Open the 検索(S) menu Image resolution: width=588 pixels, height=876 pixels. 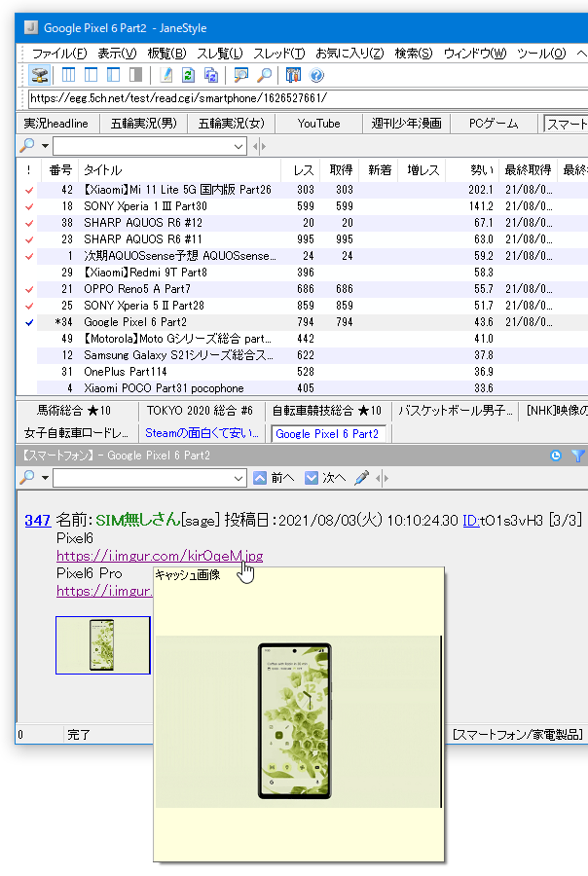[x=414, y=54]
